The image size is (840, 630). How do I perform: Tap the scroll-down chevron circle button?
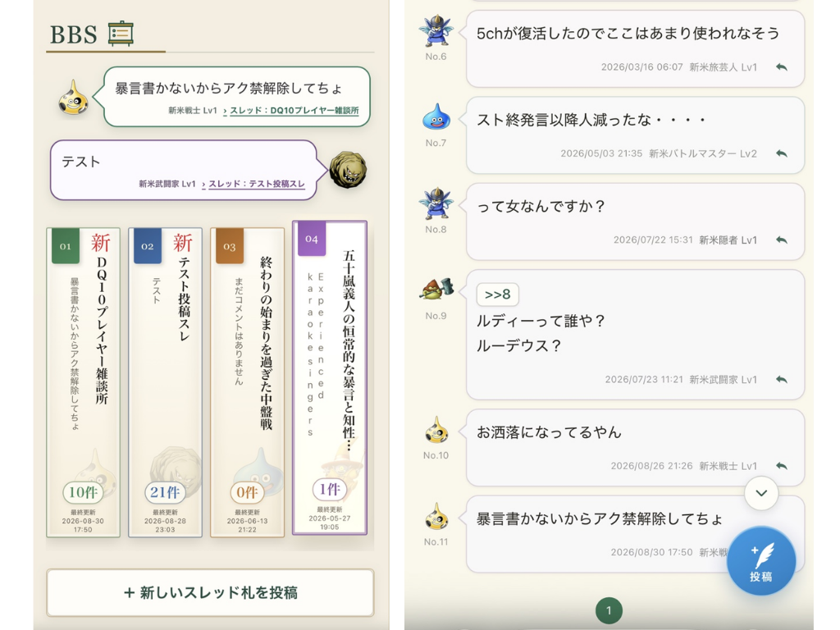pos(761,493)
